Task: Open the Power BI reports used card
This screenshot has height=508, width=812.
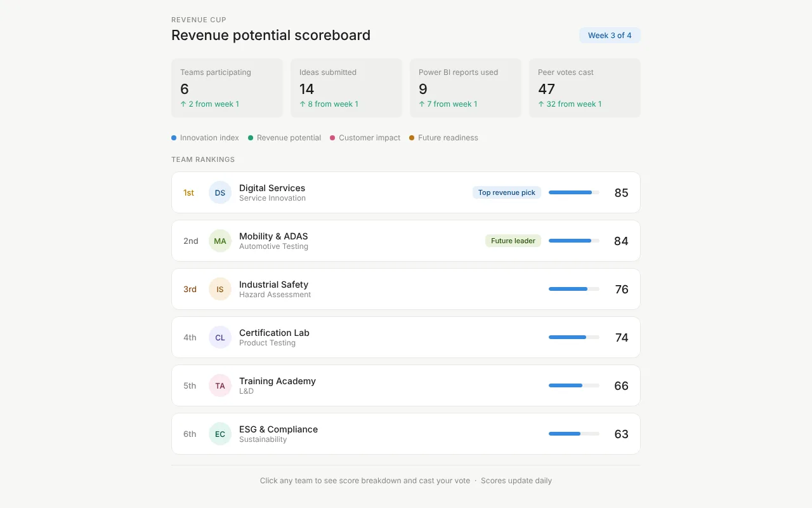Action: [466, 88]
